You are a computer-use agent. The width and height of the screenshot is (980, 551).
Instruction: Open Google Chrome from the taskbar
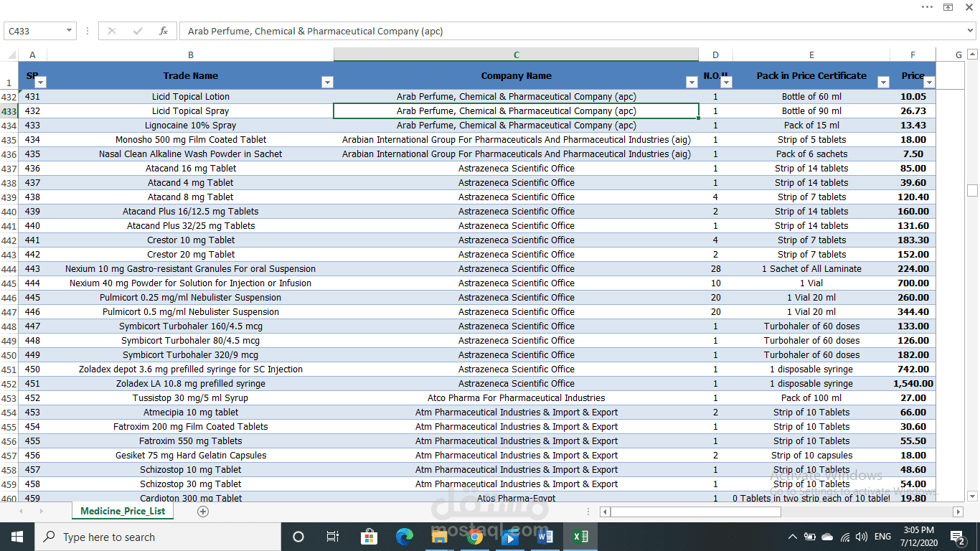pos(474,537)
